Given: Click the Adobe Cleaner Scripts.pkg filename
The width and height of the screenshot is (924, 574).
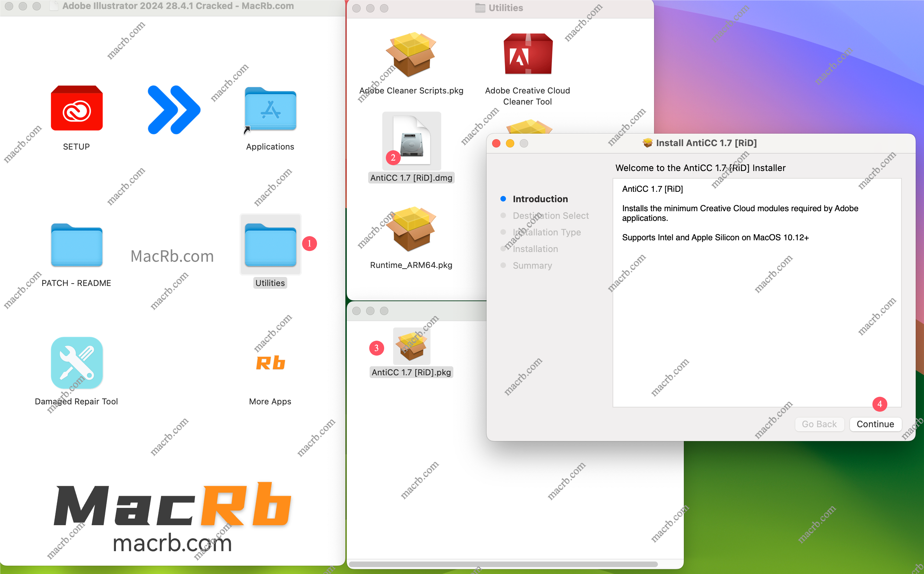Looking at the screenshot, I should point(411,91).
